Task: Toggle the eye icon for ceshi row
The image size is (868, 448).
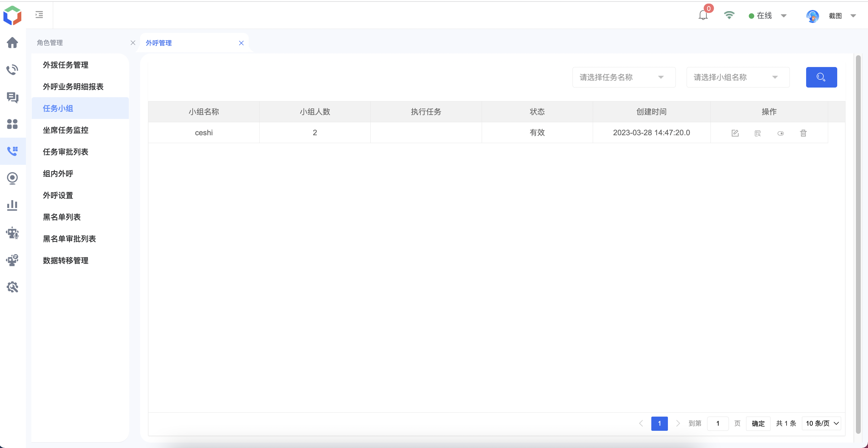Action: point(780,133)
